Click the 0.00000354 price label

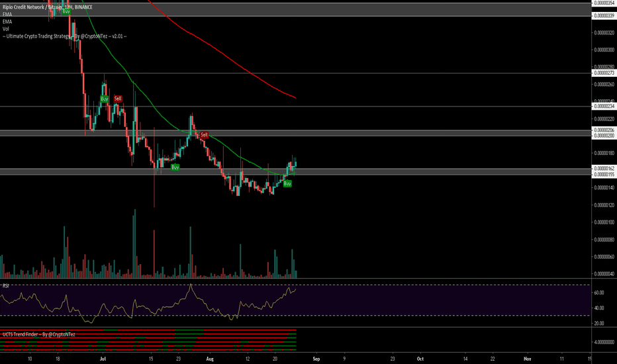tap(604, 3)
